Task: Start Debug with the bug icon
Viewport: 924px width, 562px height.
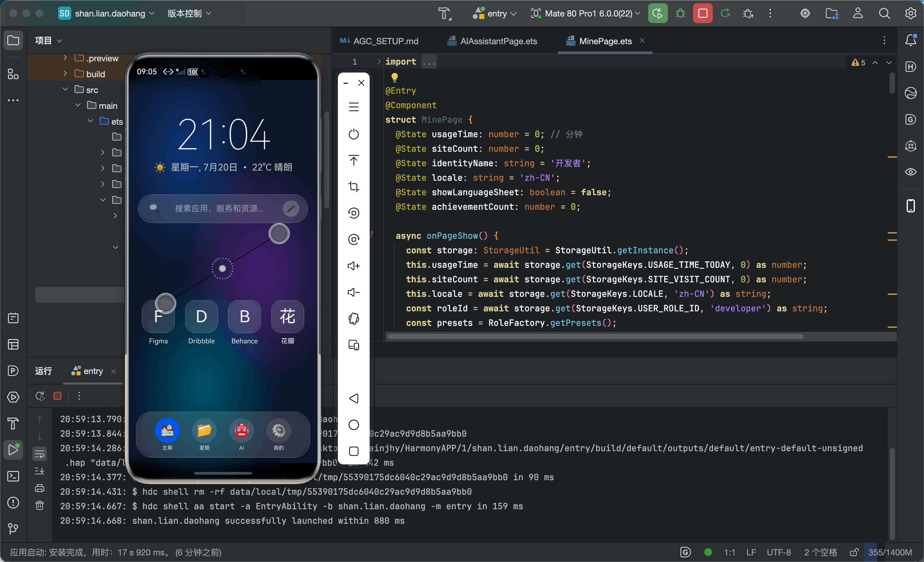Action: coord(680,14)
